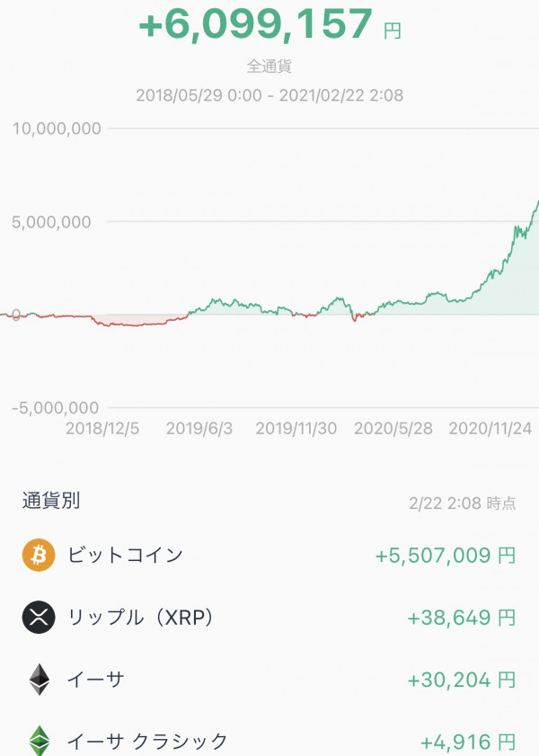Tap the +38,649 円 XRP profit

(x=462, y=618)
